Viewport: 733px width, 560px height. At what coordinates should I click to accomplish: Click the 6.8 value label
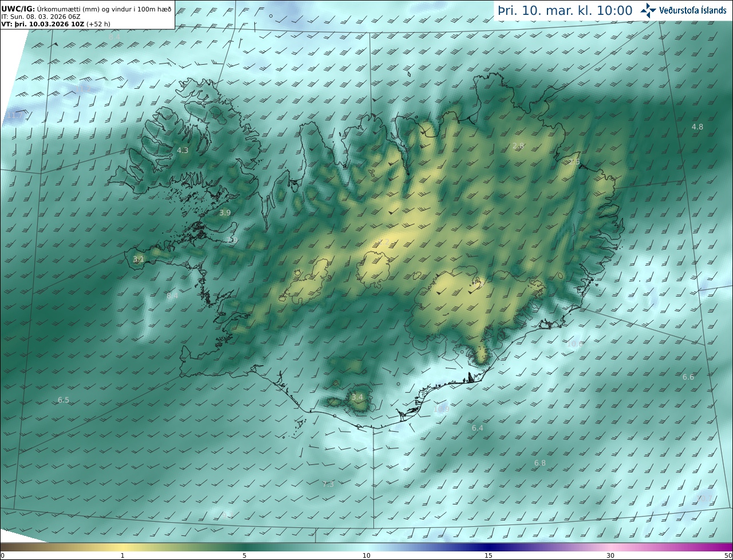pyautogui.click(x=540, y=463)
